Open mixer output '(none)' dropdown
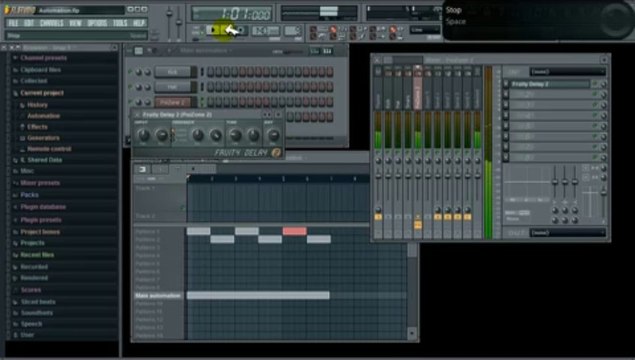 click(567, 232)
